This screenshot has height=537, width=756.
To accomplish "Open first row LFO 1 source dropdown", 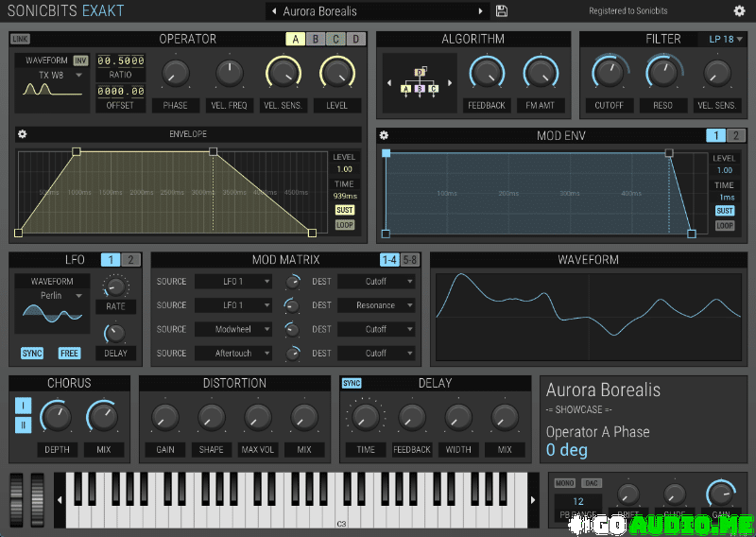I will point(233,282).
